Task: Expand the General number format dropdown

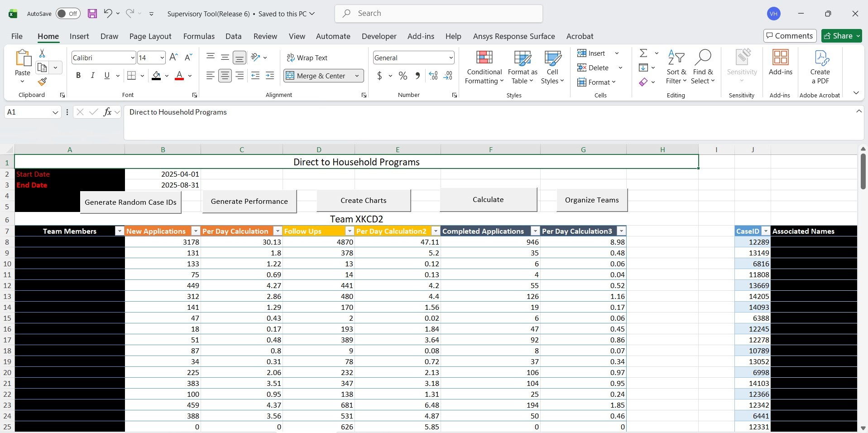Action: (x=451, y=58)
